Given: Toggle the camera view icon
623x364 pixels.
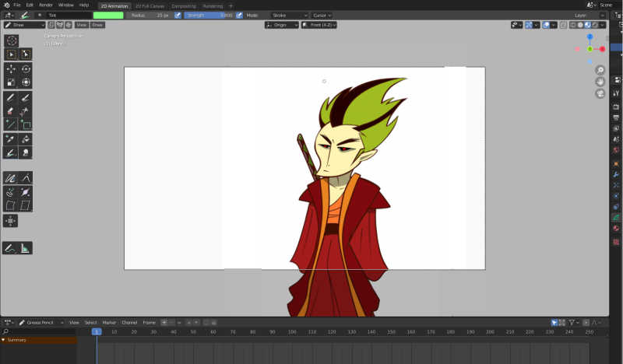Looking at the screenshot, I should click(x=600, y=93).
